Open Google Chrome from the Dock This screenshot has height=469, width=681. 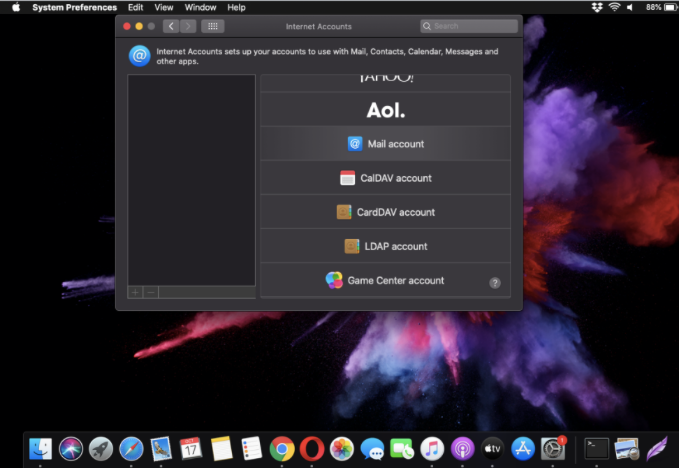point(282,449)
